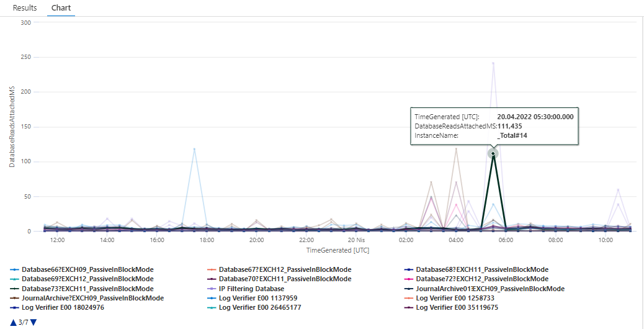The width and height of the screenshot is (644, 329).
Task: Go to next legend page arrow
Action: click(34, 322)
